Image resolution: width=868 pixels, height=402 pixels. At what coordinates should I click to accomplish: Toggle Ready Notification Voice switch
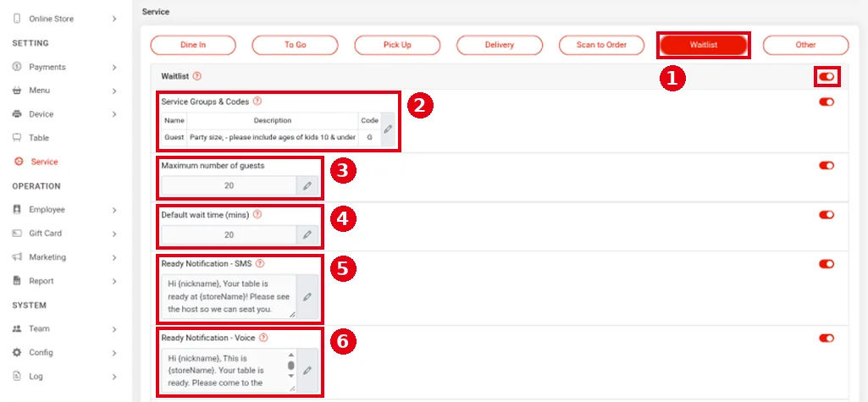click(x=827, y=338)
